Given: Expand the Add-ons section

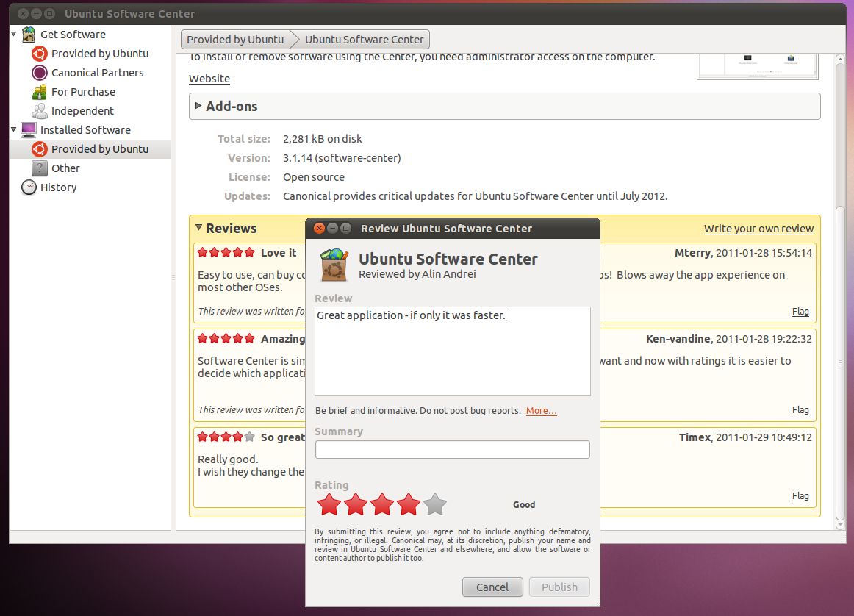Looking at the screenshot, I should point(198,106).
